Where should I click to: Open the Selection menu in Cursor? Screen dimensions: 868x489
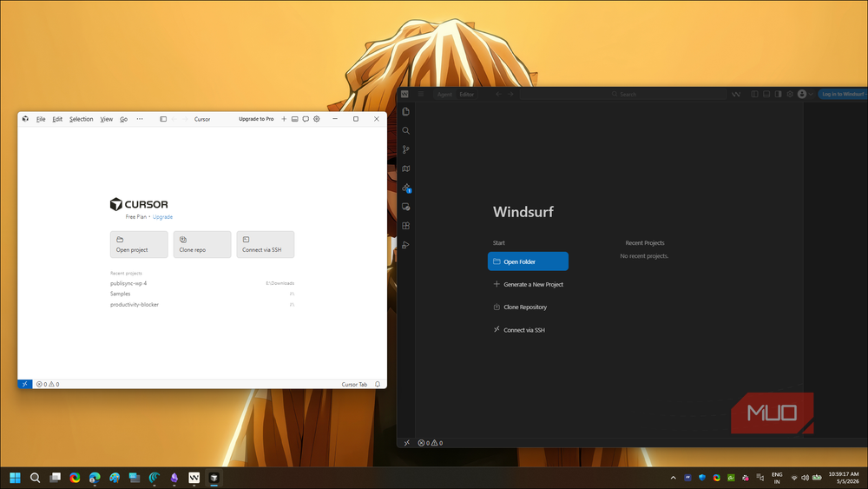pyautogui.click(x=81, y=119)
